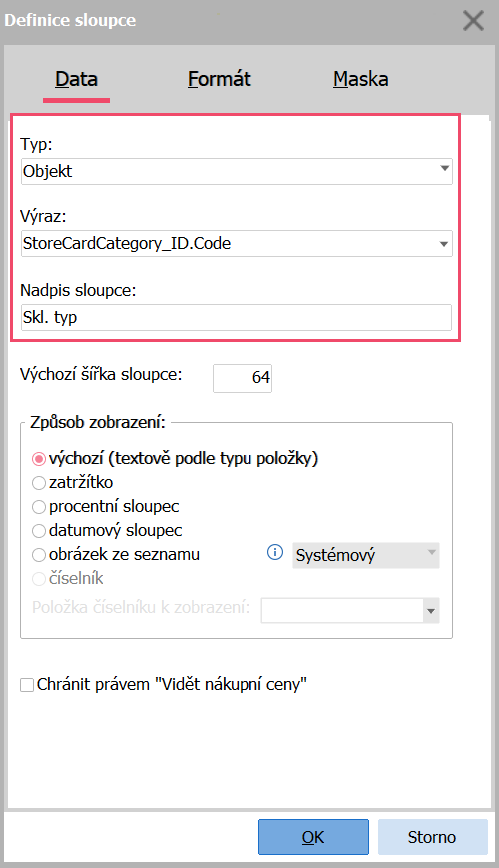Select datumový sloupec radio button
This screenshot has height=868, width=499.
(x=39, y=531)
